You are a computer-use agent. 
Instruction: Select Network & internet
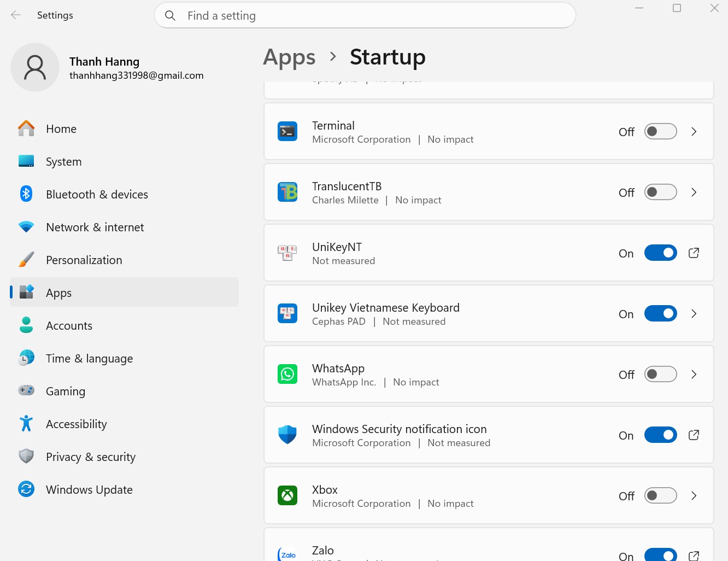[x=124, y=227]
